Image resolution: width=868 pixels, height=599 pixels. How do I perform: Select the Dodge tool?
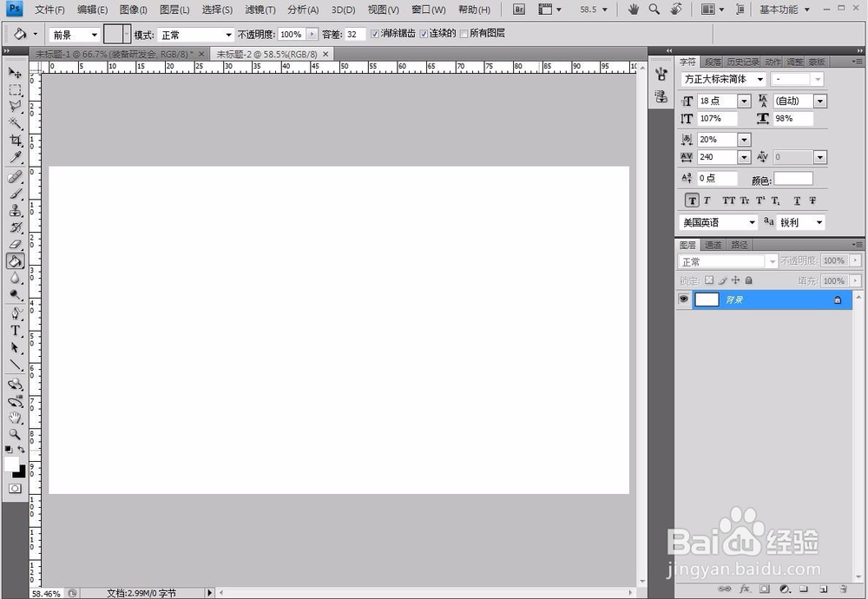coord(15,294)
